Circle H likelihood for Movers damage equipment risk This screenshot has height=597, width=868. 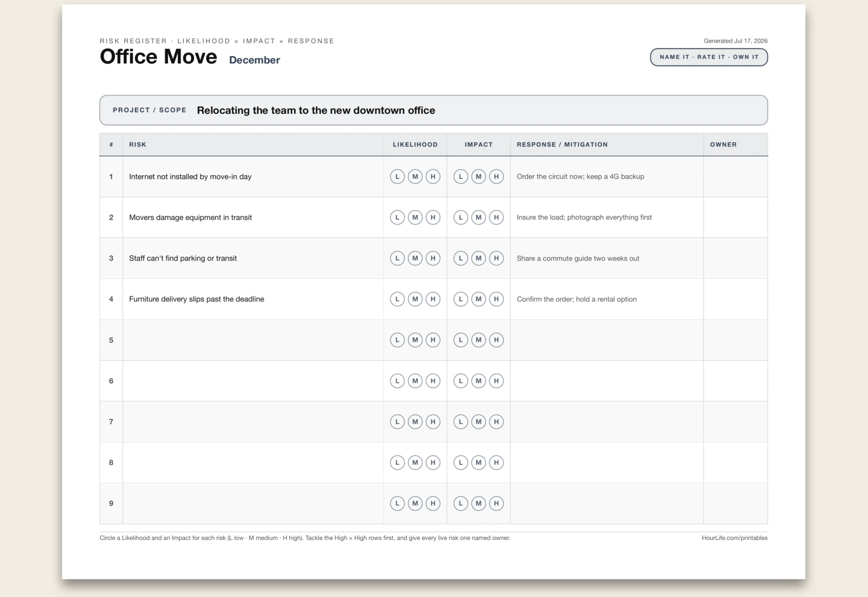coord(433,217)
